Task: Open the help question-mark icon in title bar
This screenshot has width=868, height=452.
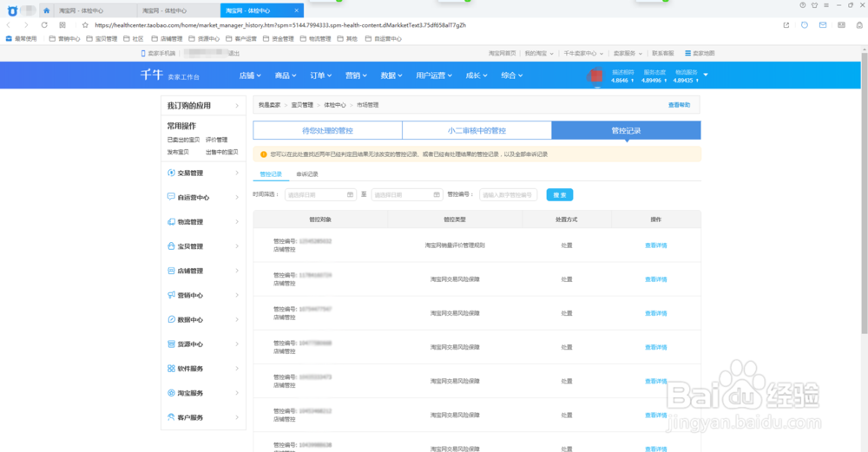Action: coord(803,5)
